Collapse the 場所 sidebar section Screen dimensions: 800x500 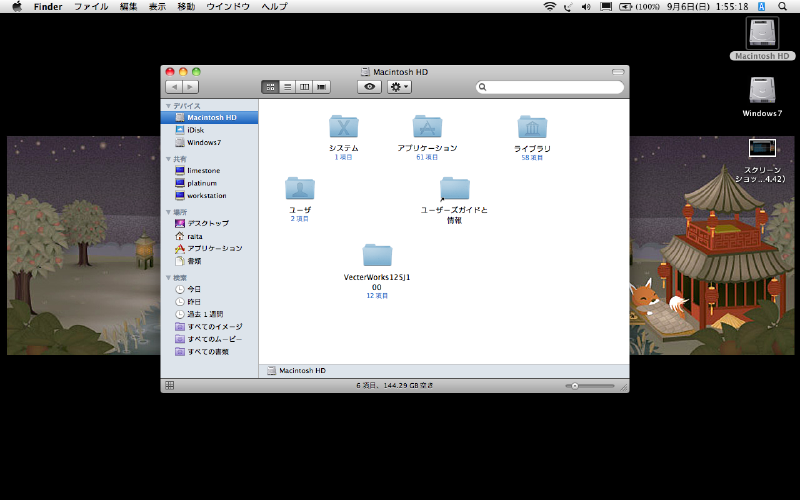(168, 212)
